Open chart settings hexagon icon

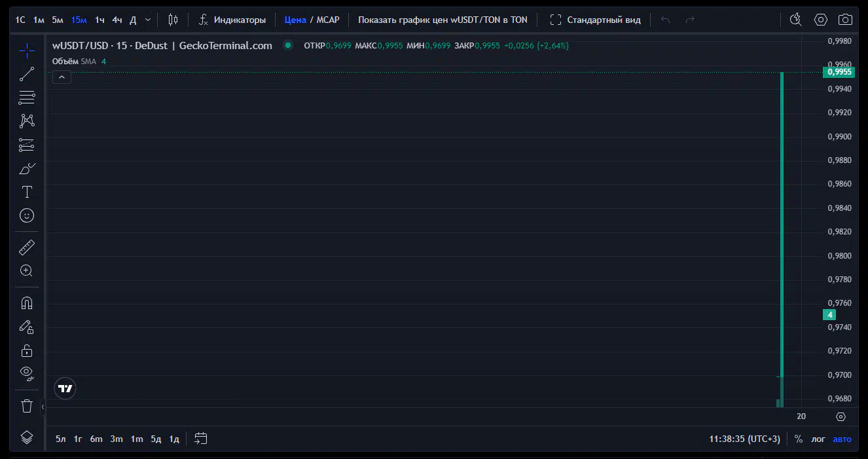point(821,20)
